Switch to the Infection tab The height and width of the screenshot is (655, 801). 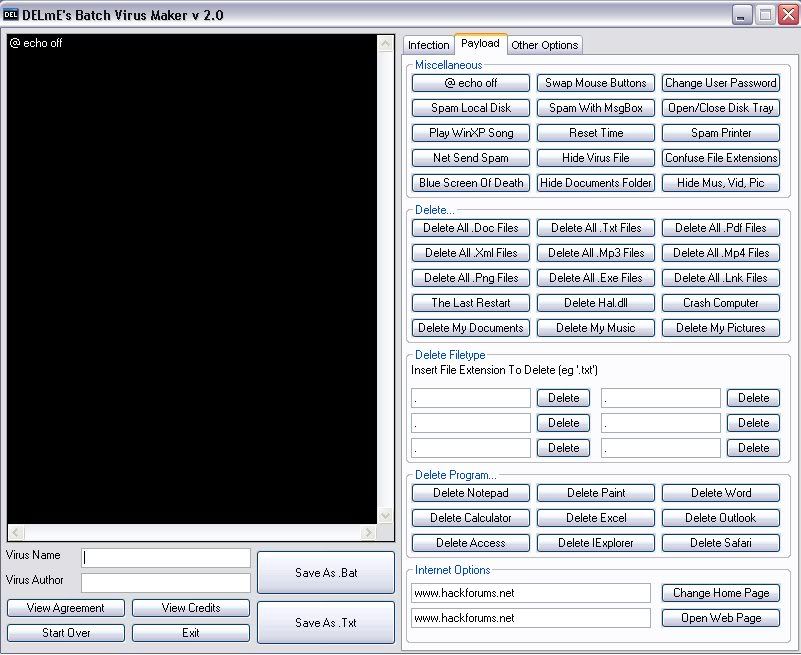pyautogui.click(x=428, y=45)
